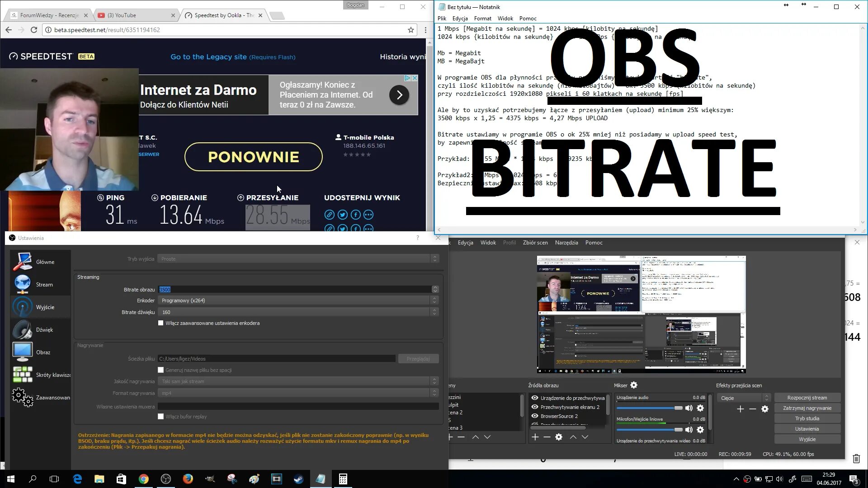Add a new transition with the plus icon

741,409
